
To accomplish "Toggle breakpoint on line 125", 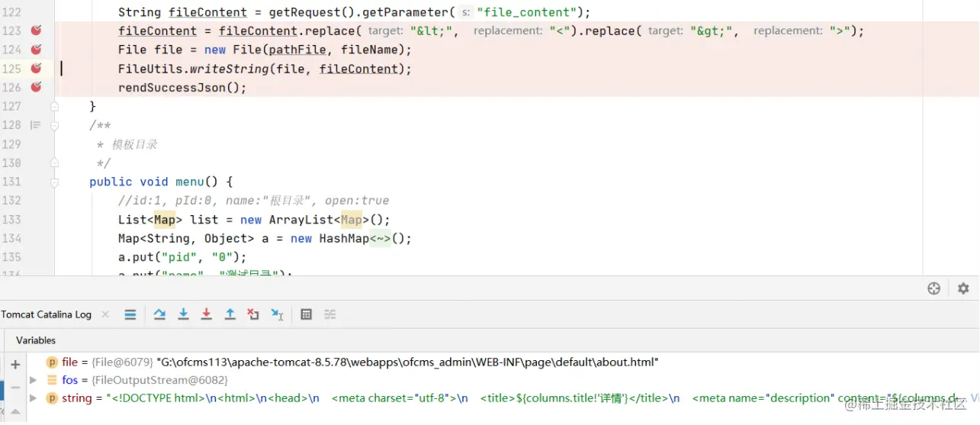I will tap(36, 69).
